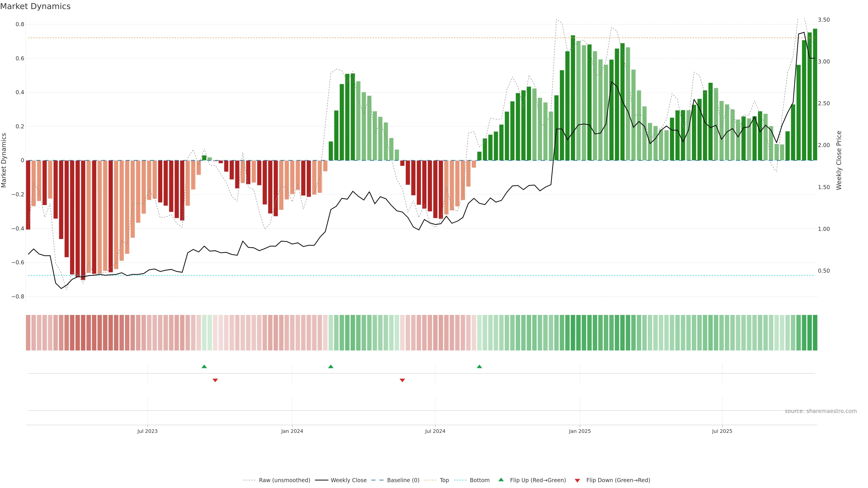
Task: Toggle Baseline (0) legend entry
Action: (x=403, y=480)
